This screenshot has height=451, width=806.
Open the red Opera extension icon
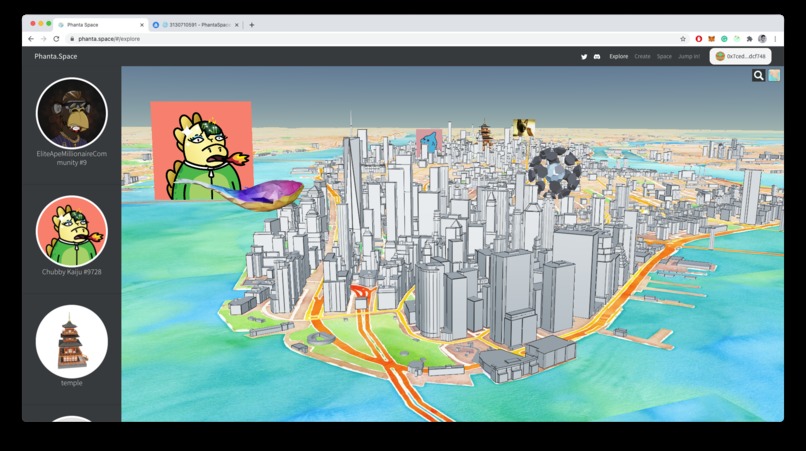pyautogui.click(x=699, y=39)
